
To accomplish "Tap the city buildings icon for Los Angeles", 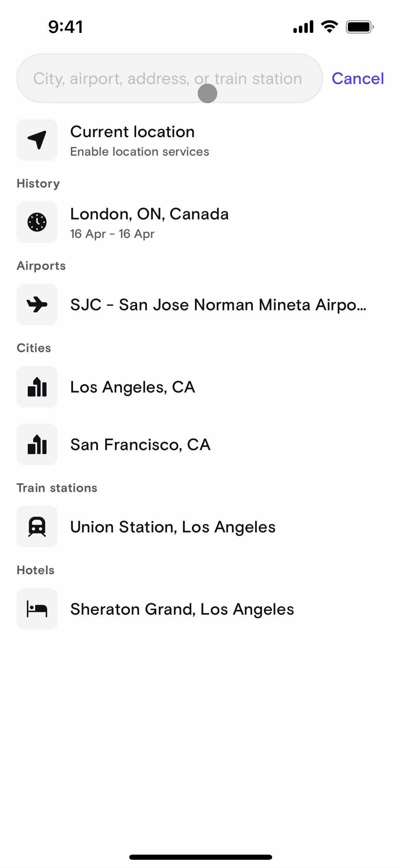I will 37,387.
